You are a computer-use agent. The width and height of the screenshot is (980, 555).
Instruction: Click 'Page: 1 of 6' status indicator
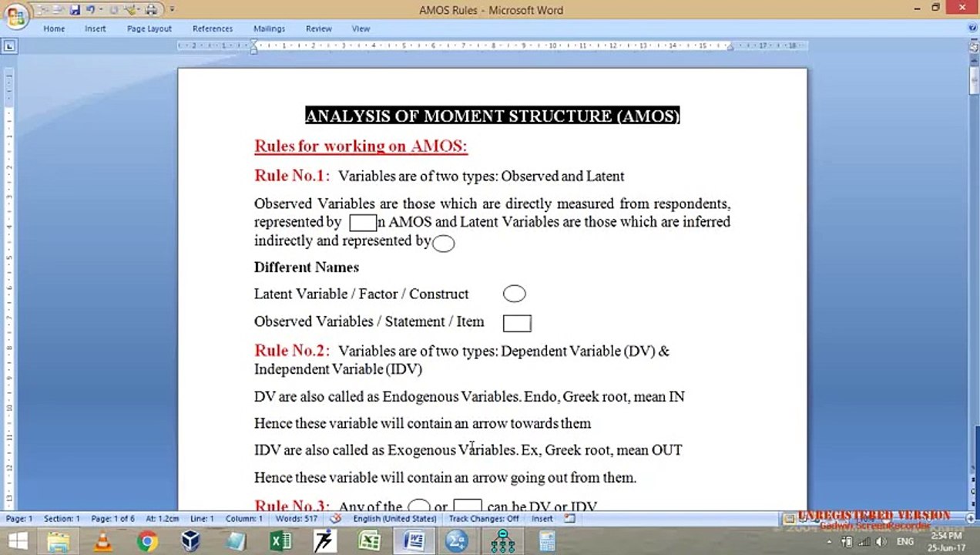coord(112,519)
